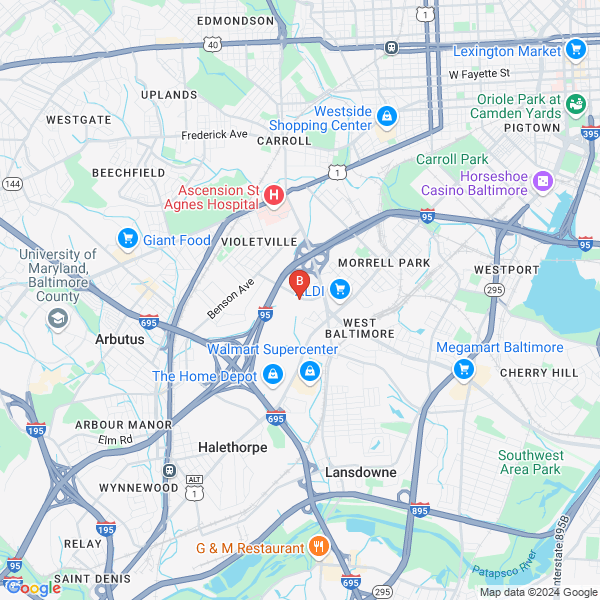The height and width of the screenshot is (600, 600).
Task: Click the ALDI shopping cart pin
Action: coord(340,290)
